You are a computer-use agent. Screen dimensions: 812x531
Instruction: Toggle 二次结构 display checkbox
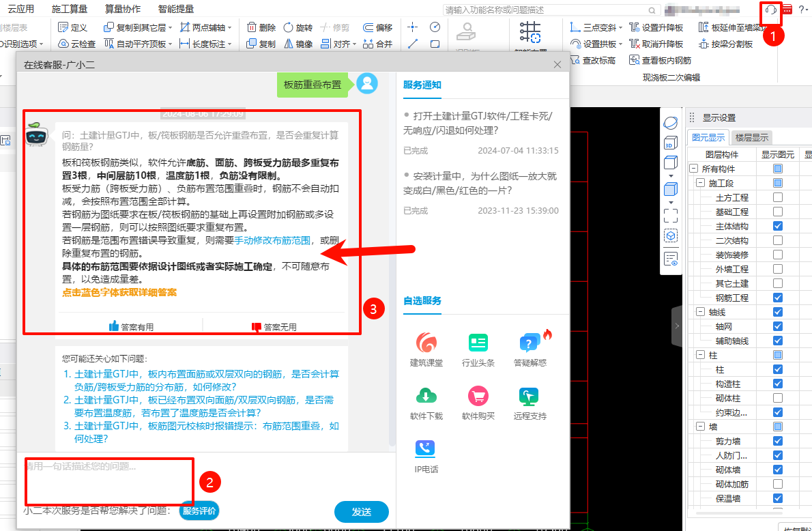point(777,240)
